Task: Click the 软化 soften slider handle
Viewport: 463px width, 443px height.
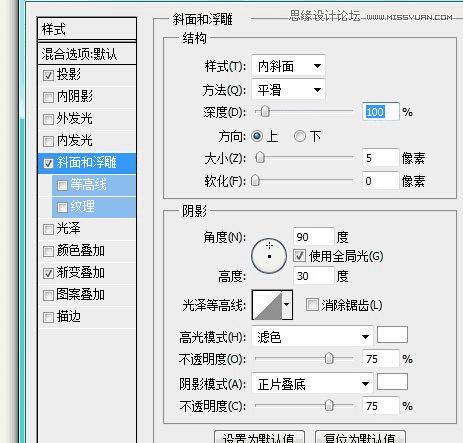Action: click(x=255, y=180)
